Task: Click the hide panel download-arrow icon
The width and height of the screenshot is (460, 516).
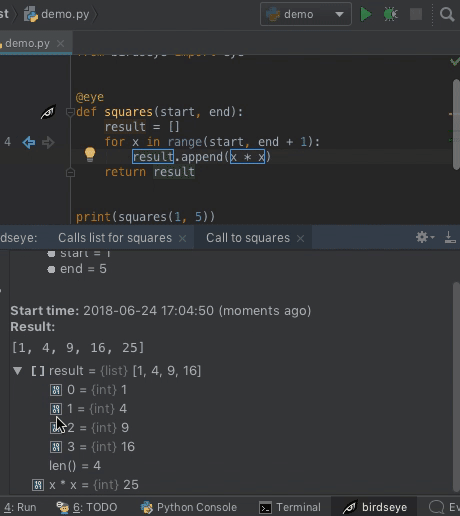Action: pyautogui.click(x=450, y=237)
